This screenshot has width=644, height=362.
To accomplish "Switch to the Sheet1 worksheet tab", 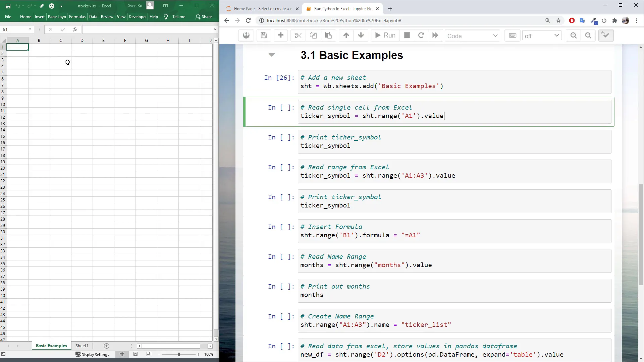I will click(x=82, y=346).
